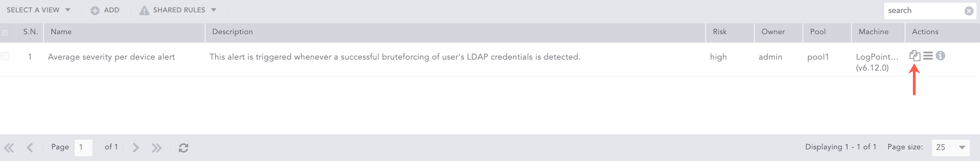Sort by the Risk column header
Image resolution: width=980 pixels, height=161 pixels.
(719, 32)
